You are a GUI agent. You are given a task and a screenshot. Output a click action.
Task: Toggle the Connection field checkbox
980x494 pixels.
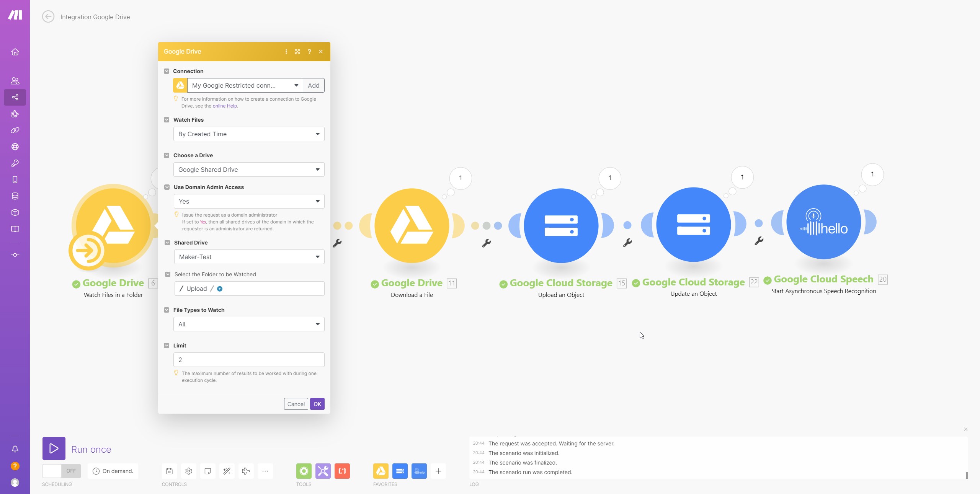click(167, 71)
